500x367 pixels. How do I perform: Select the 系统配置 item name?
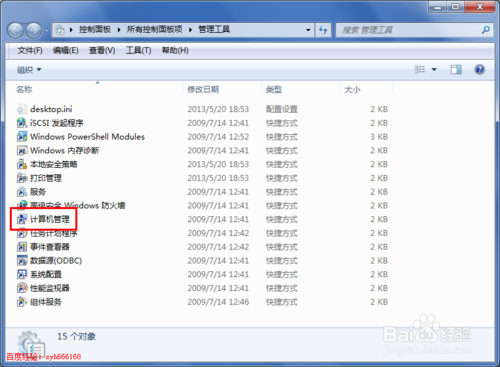pos(46,274)
